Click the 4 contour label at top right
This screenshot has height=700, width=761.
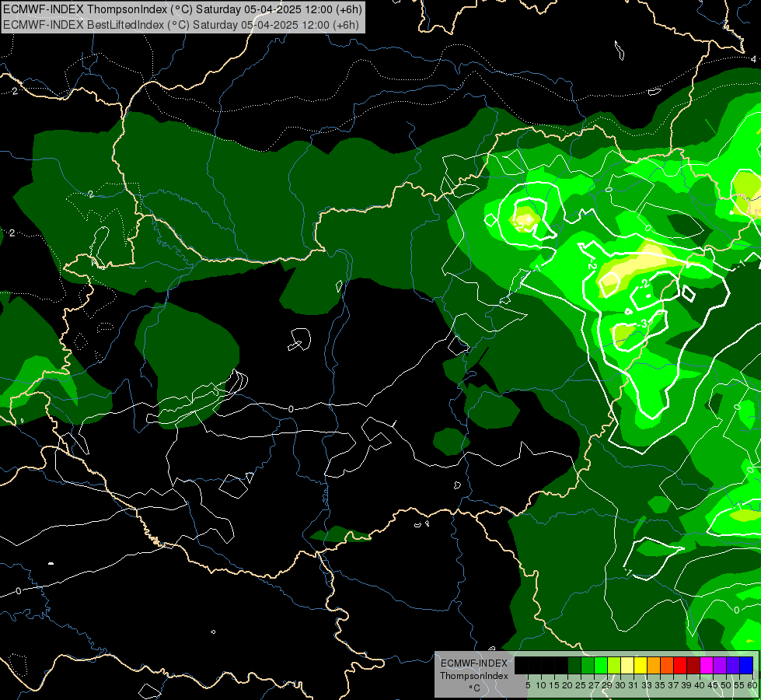[x=754, y=59]
